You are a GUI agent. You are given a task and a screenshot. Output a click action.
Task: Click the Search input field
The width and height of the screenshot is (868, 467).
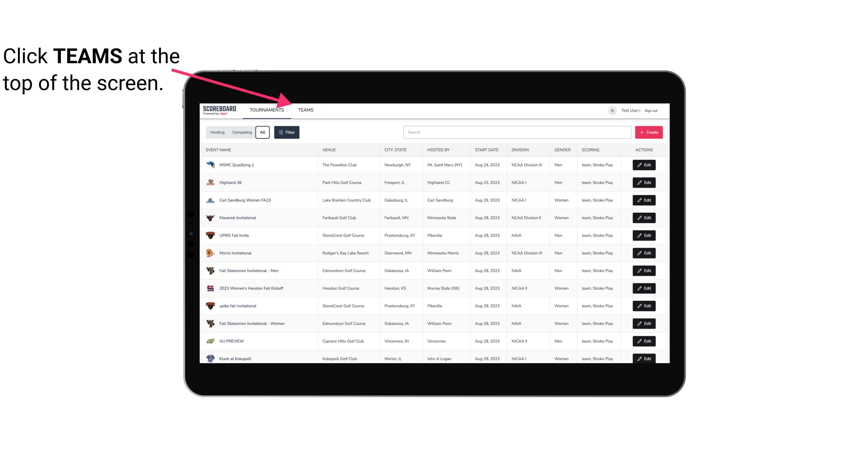click(517, 132)
